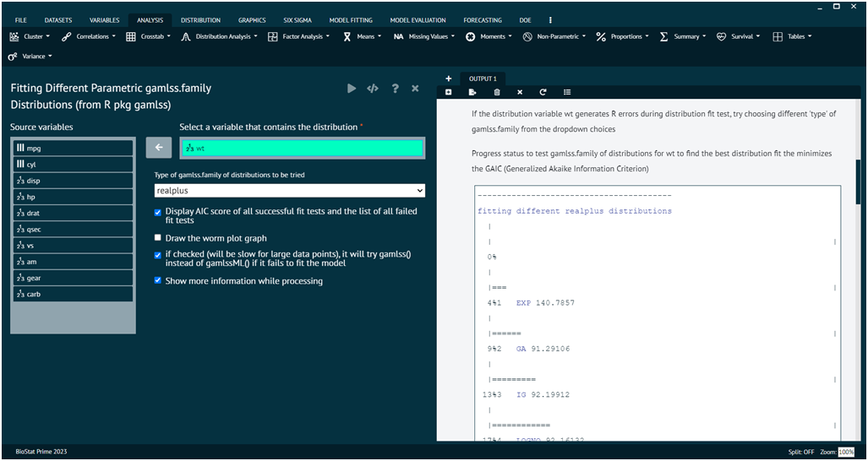Open the Crosstab dropdown
This screenshot has height=461, width=868.
149,36
